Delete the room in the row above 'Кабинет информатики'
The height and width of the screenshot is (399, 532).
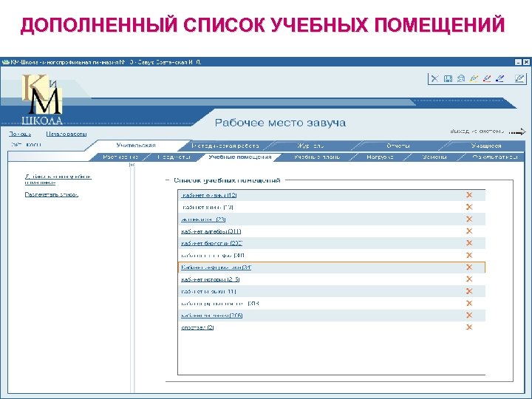(469, 255)
